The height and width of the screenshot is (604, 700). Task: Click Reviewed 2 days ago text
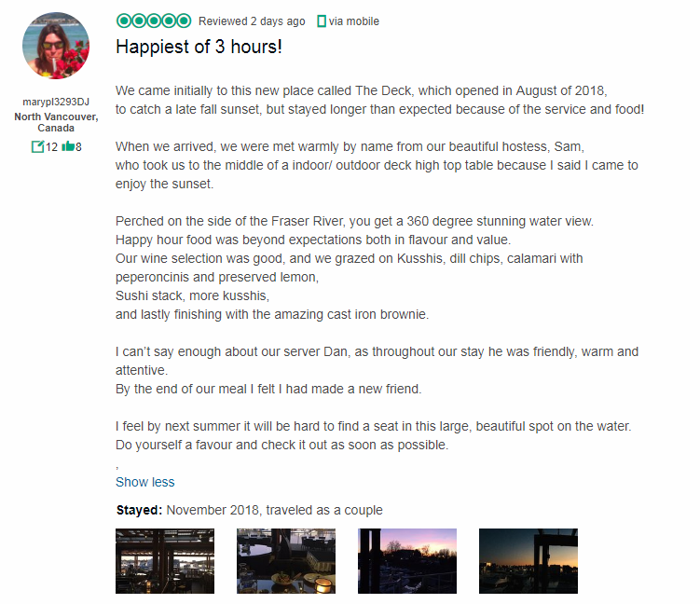(x=252, y=21)
